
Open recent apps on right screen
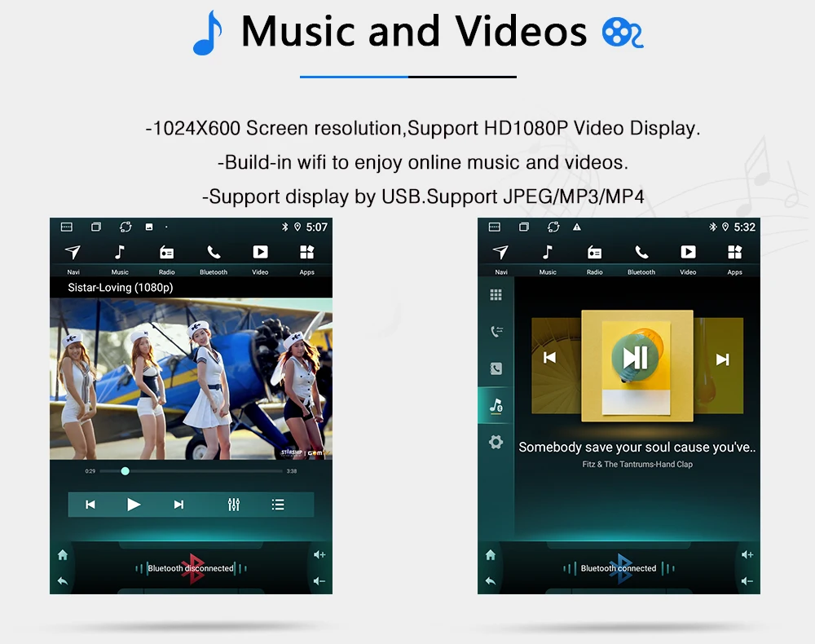pos(524,227)
